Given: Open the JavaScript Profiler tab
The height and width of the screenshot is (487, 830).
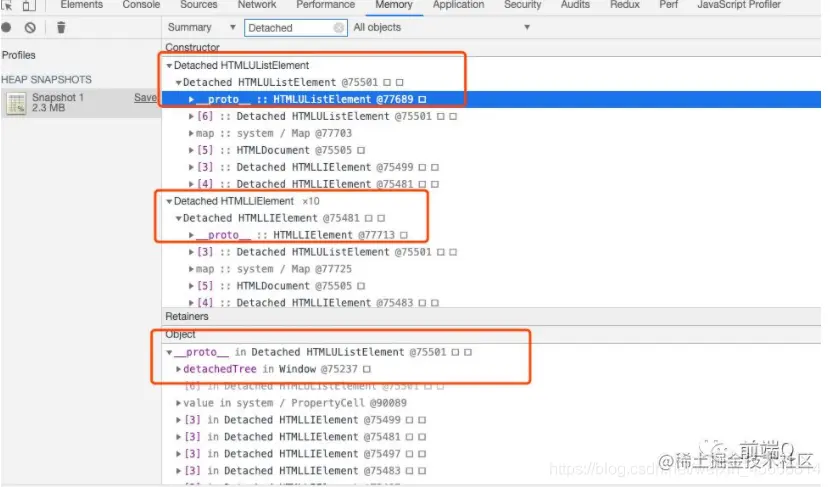Looking at the screenshot, I should pos(739,5).
